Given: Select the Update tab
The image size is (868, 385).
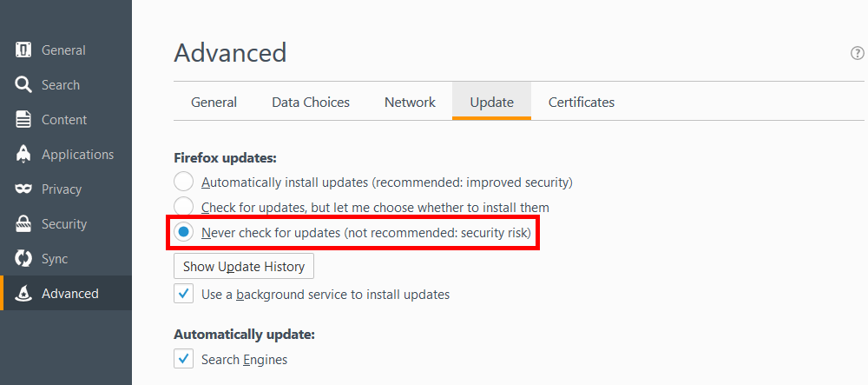Looking at the screenshot, I should pos(491,103).
